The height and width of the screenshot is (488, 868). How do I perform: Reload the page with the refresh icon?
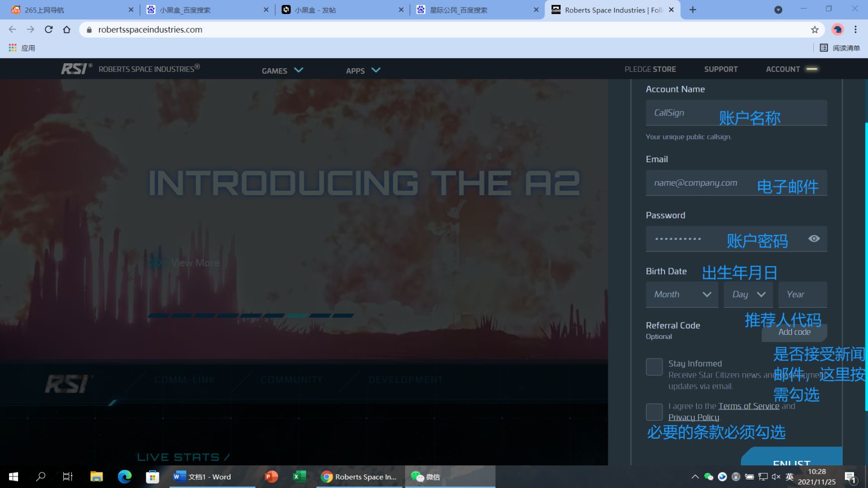coord(49,30)
